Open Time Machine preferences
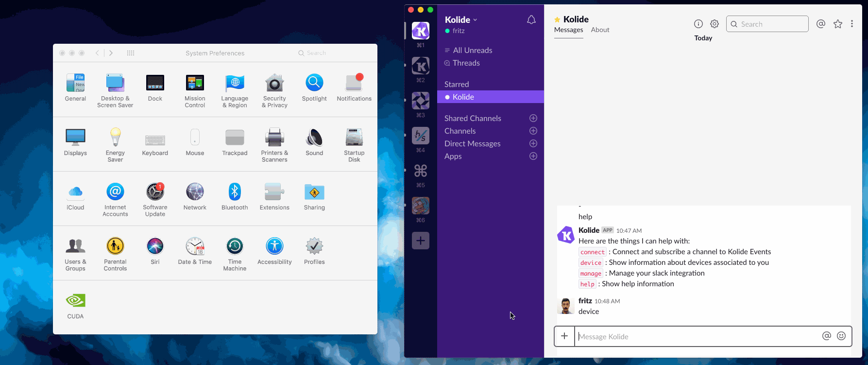The width and height of the screenshot is (868, 365). pos(235,254)
